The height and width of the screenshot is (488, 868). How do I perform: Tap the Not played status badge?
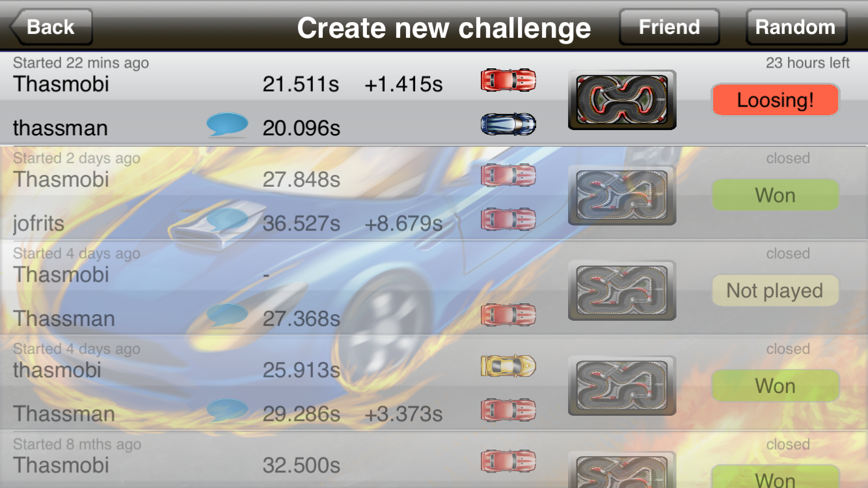pos(776,291)
